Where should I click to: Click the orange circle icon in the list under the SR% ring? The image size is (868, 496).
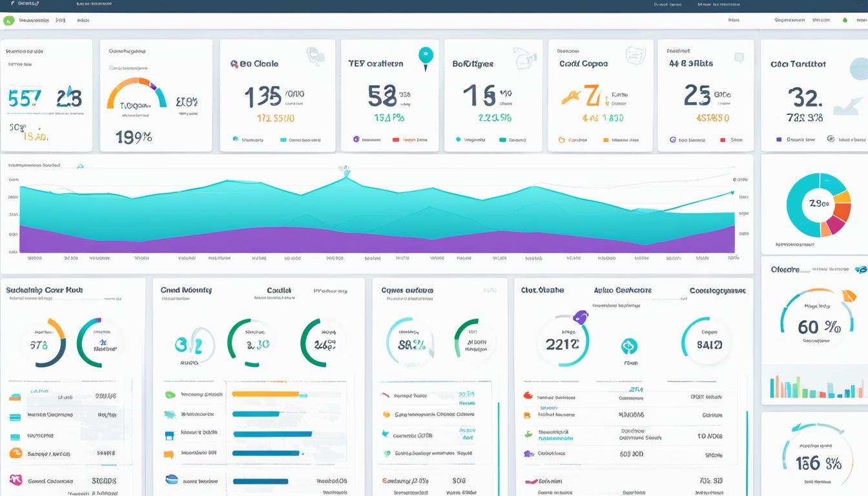(386, 415)
